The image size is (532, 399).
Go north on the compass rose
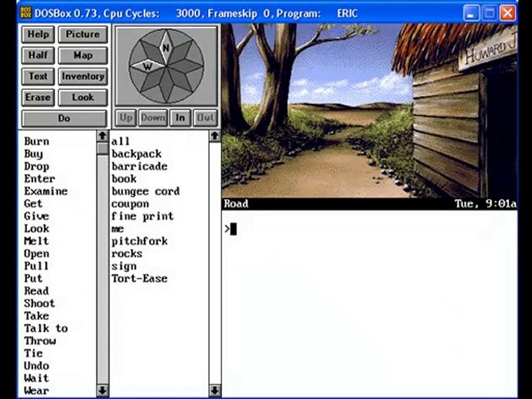point(166,48)
